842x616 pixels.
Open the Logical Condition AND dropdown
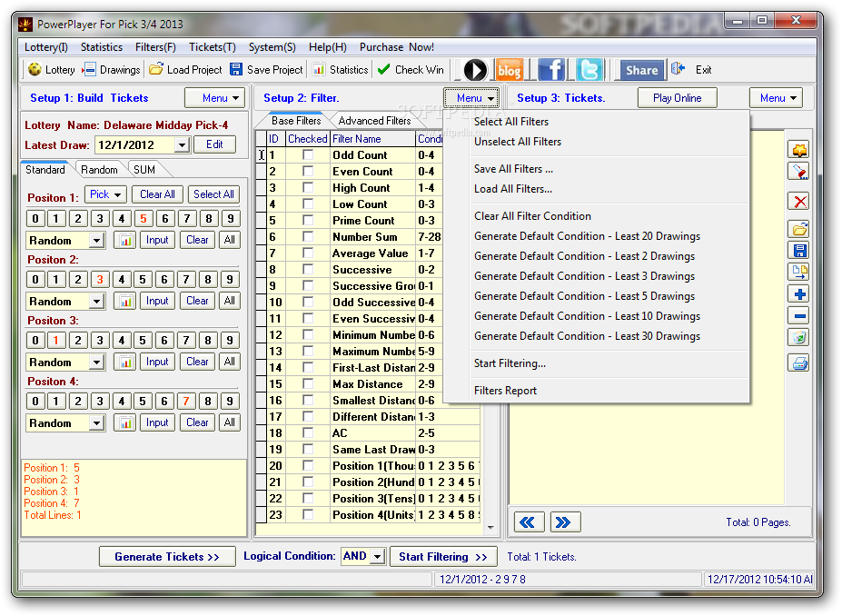coord(378,556)
